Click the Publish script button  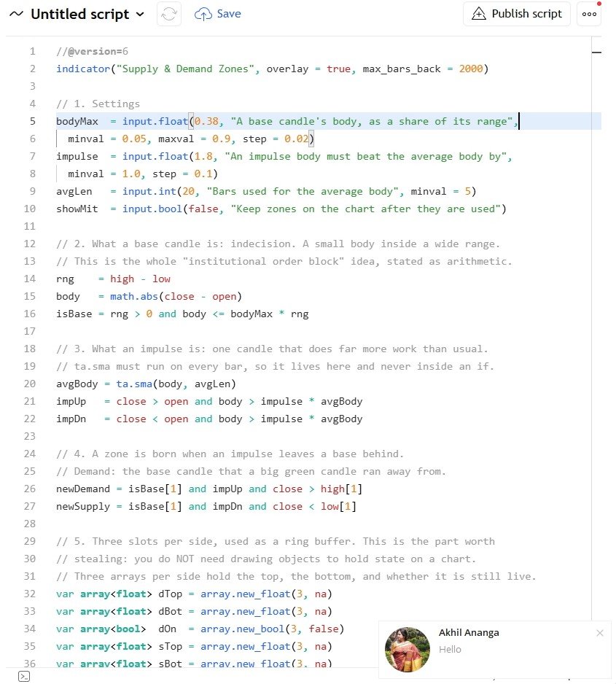tap(517, 14)
